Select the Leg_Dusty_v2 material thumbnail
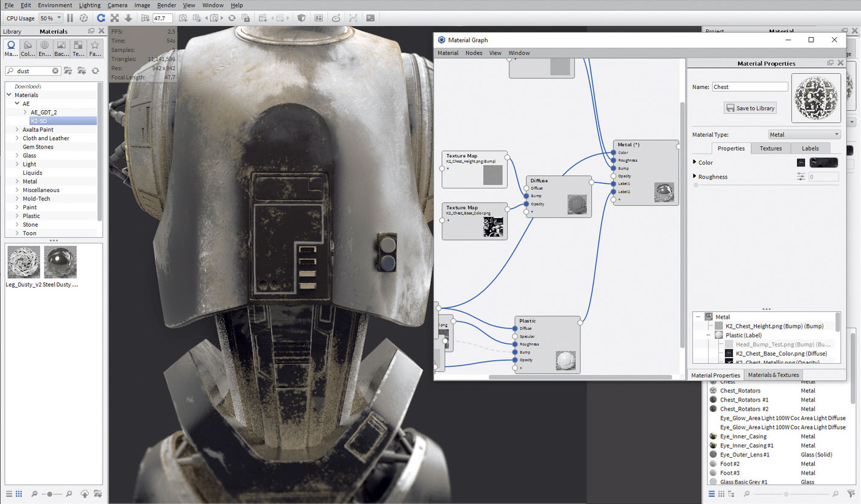 24,262
